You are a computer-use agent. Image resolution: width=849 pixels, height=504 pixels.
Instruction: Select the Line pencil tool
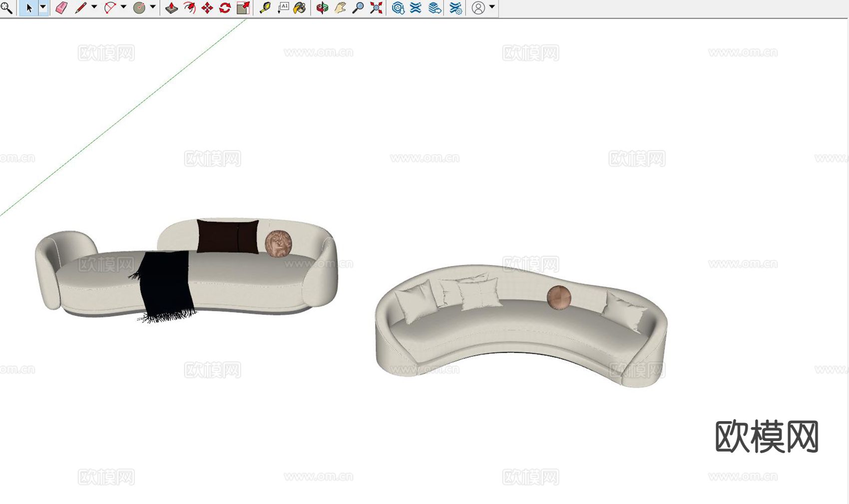(81, 7)
